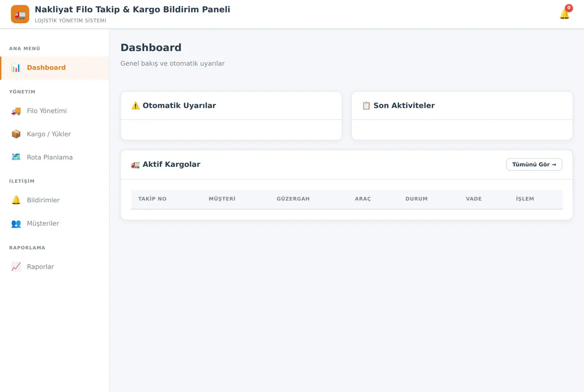Click the orange truck app logo
584x392 pixels.
(x=20, y=14)
